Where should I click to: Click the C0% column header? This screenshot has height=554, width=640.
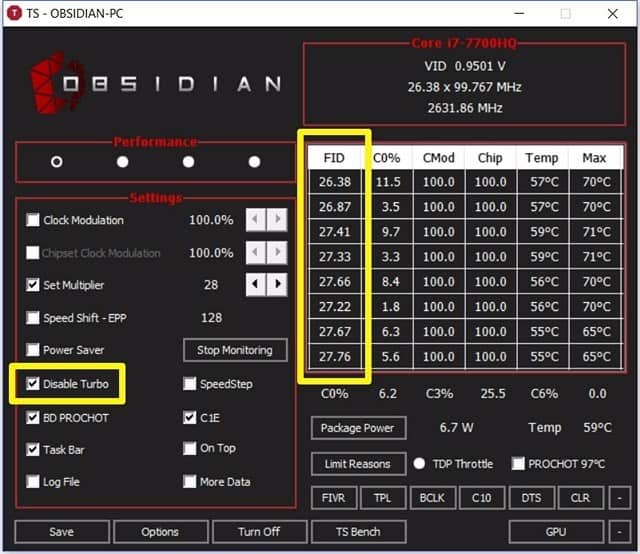tap(387, 158)
